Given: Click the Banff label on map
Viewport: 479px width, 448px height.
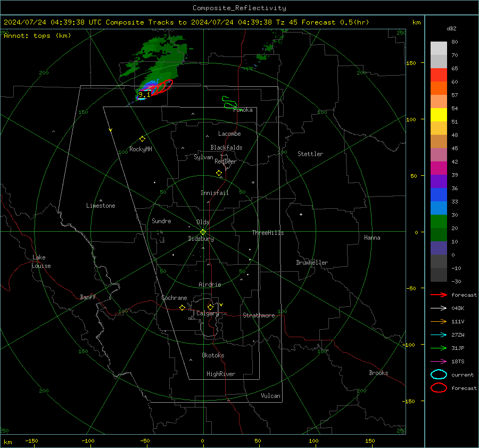Looking at the screenshot, I should click(x=88, y=297).
